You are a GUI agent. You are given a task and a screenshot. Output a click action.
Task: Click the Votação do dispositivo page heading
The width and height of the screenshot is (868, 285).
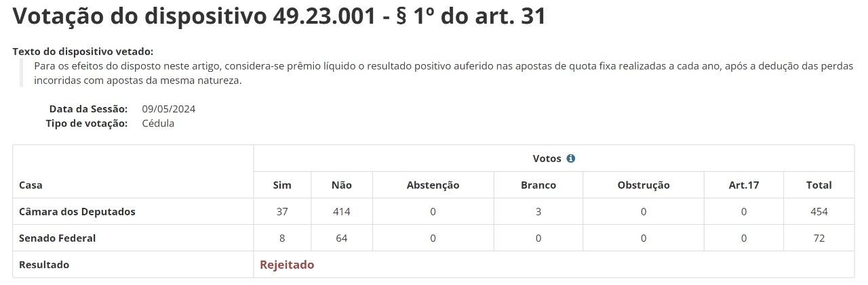coord(279,17)
